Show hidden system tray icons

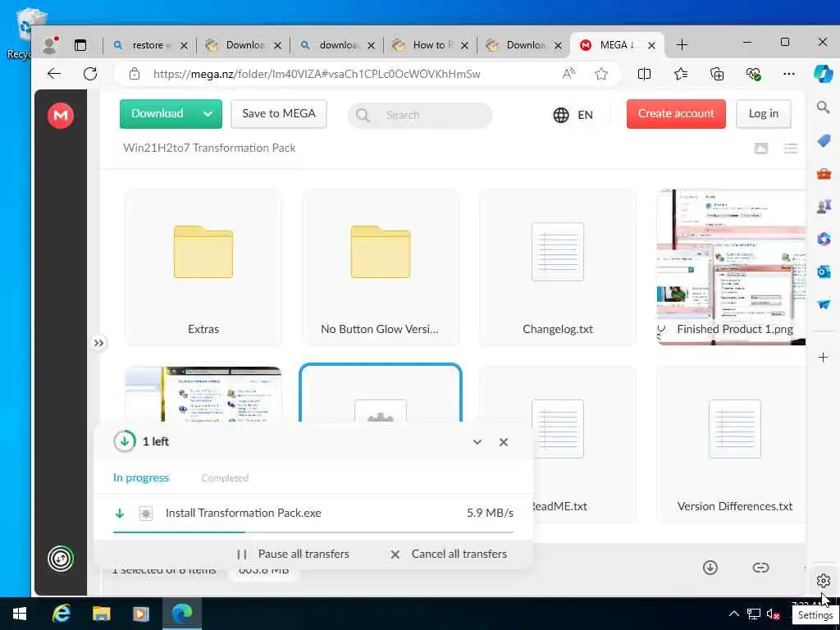tap(734, 614)
